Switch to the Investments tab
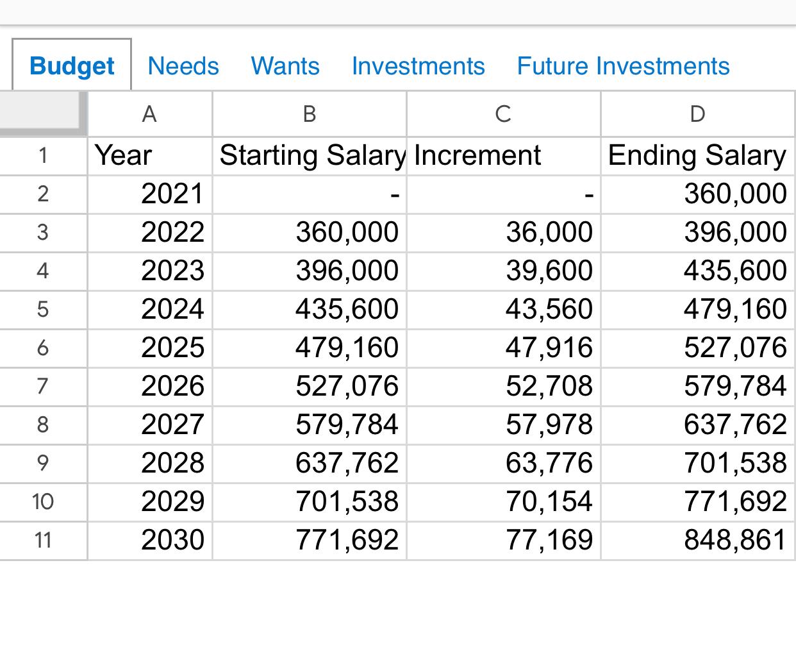 click(418, 66)
